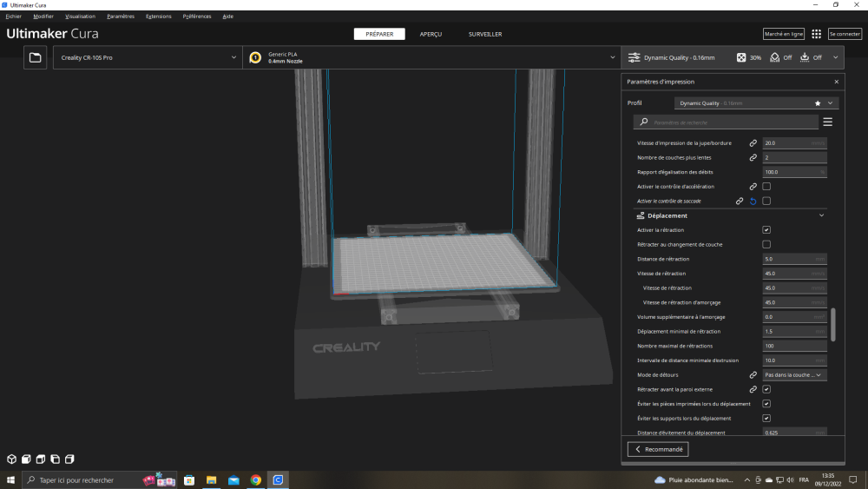Click the Recommandé button
Image resolution: width=868 pixels, height=489 pixels.
tap(658, 449)
